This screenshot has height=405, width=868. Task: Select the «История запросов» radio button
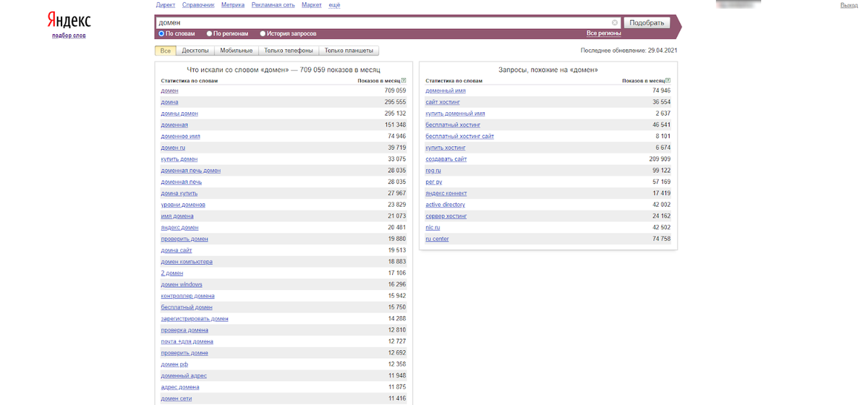click(x=263, y=33)
